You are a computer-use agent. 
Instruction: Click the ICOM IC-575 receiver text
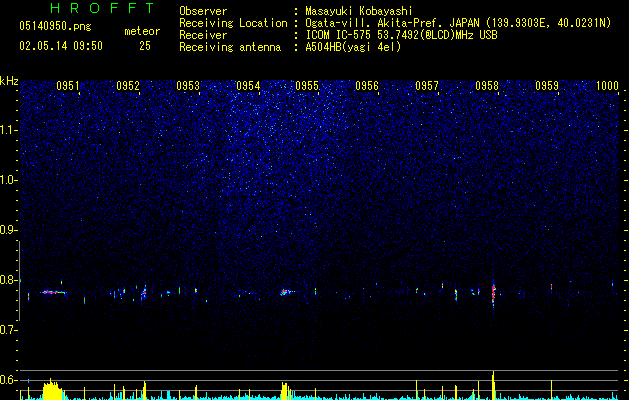click(401, 35)
